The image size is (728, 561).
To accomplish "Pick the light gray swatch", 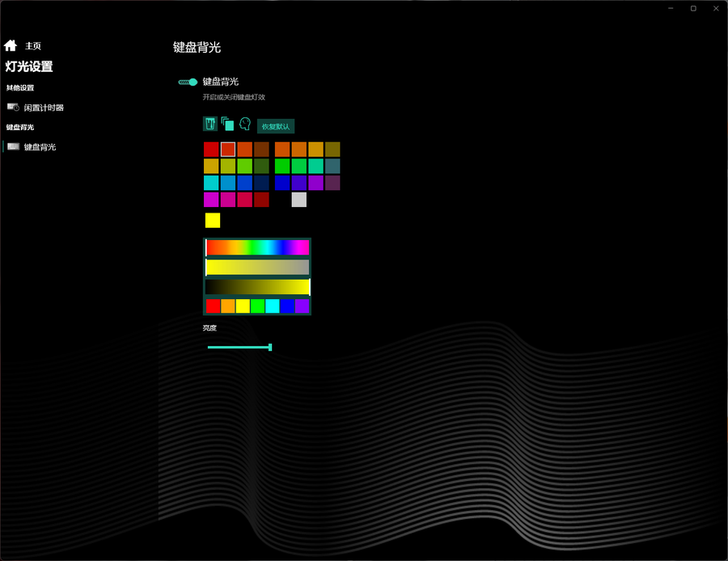I will point(299,200).
